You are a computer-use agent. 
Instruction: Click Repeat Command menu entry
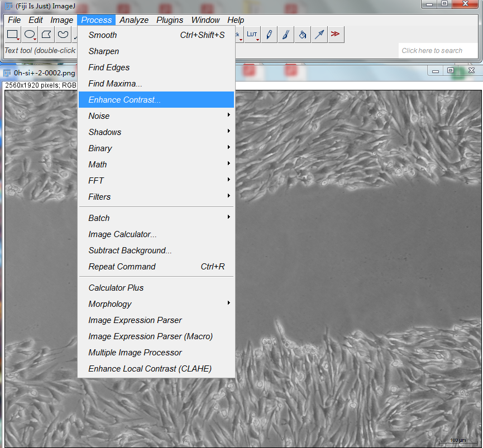tap(156, 267)
